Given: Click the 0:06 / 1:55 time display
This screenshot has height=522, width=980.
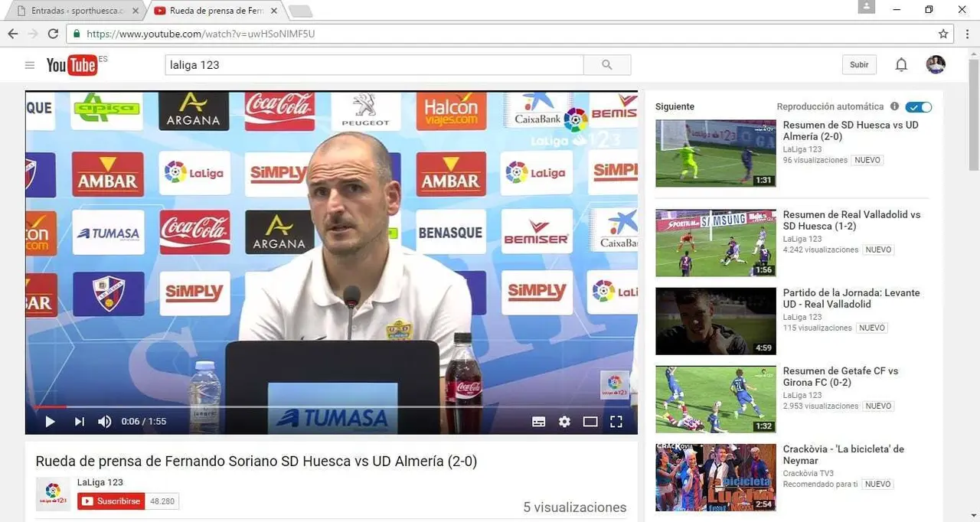Looking at the screenshot, I should [x=143, y=421].
